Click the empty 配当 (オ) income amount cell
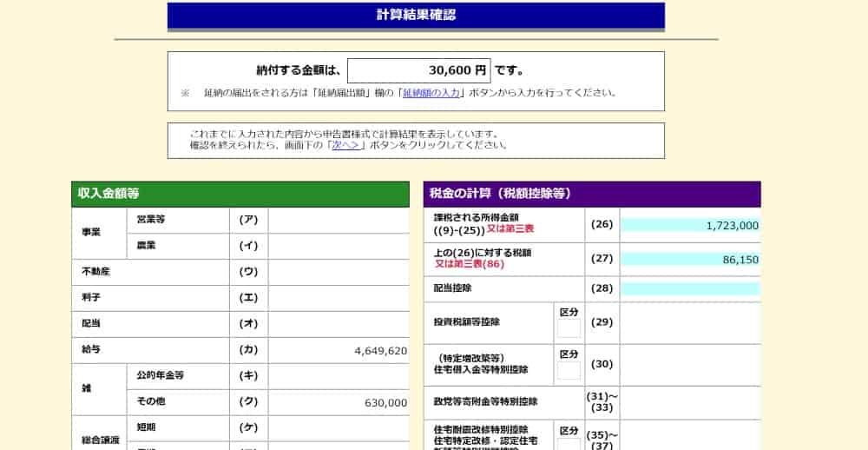868x450 pixels. [339, 325]
